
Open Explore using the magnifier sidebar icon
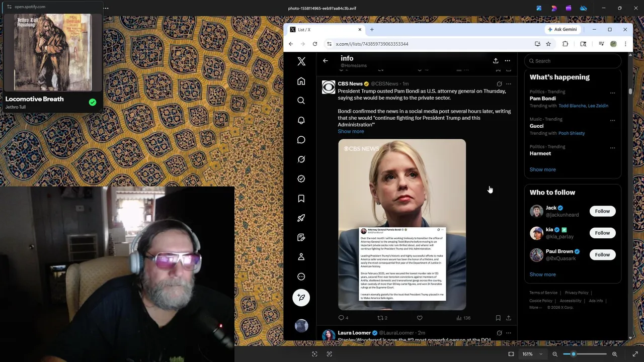pos(301,101)
